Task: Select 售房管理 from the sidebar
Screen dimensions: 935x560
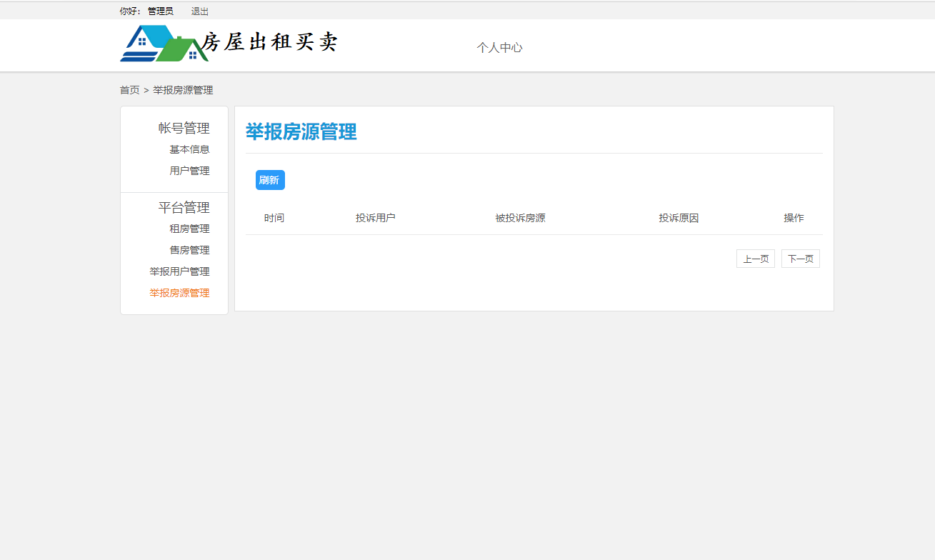Action: [x=189, y=250]
